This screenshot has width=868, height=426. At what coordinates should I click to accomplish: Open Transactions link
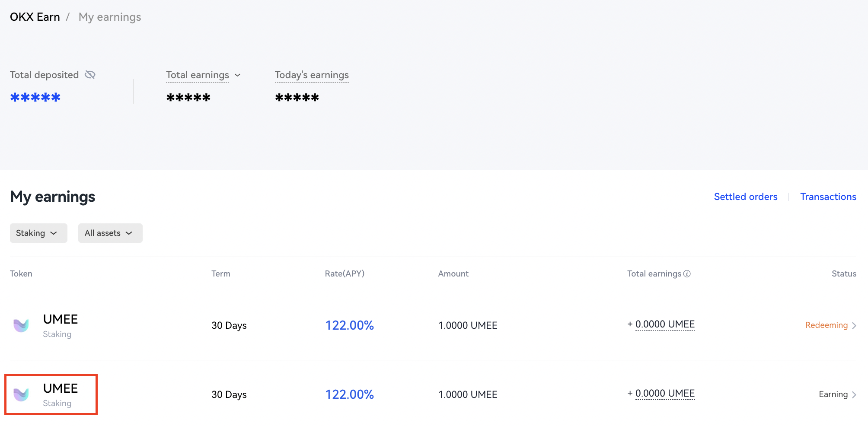point(828,197)
